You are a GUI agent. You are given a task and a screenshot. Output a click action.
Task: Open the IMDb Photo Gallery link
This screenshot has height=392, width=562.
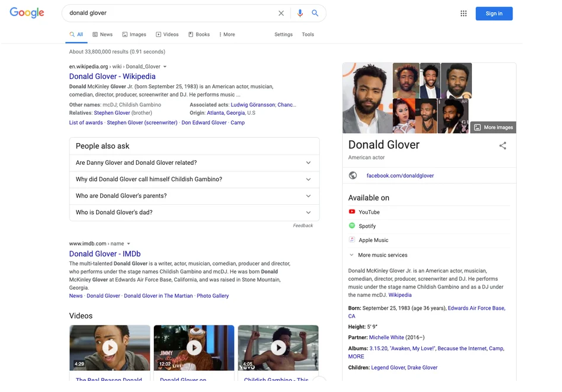click(213, 295)
